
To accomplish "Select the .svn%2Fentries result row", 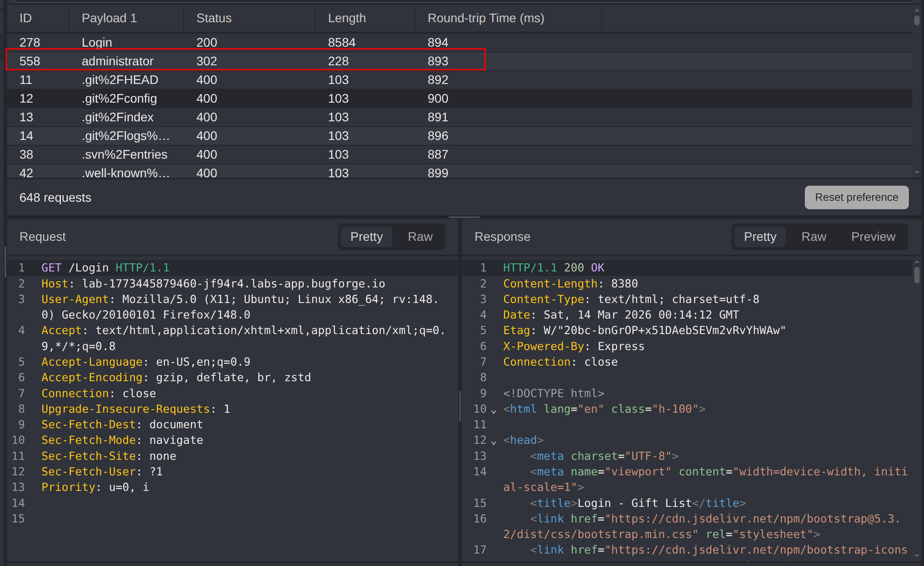I will [x=124, y=154].
